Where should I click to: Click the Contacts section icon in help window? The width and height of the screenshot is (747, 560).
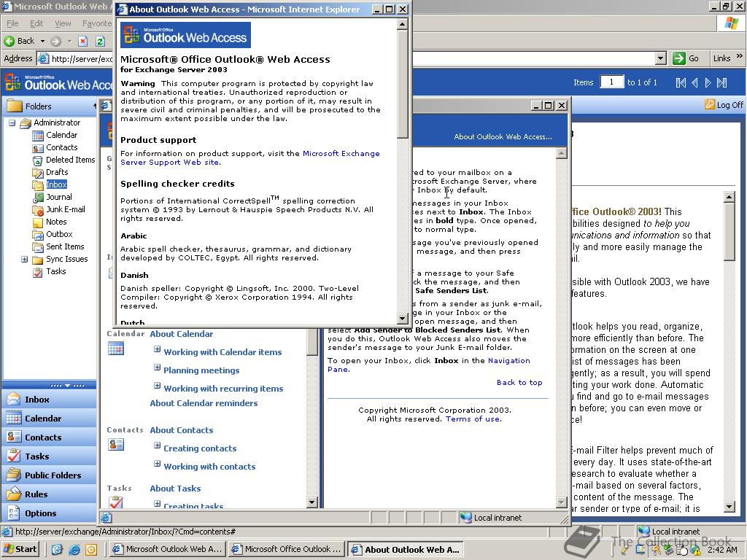point(116,445)
